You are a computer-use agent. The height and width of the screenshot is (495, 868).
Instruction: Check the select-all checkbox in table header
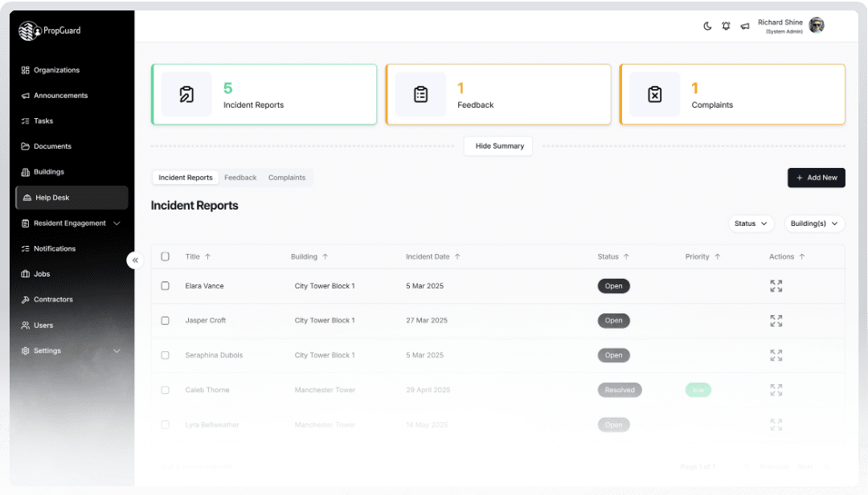click(x=166, y=256)
